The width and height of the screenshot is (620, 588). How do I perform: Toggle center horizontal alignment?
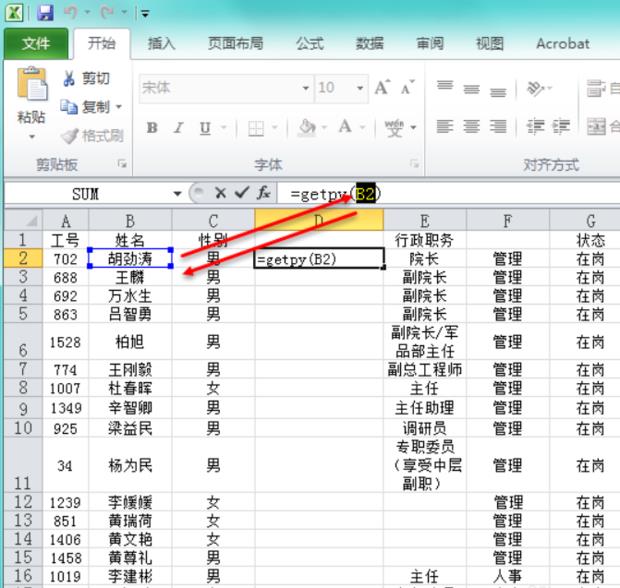tap(471, 127)
